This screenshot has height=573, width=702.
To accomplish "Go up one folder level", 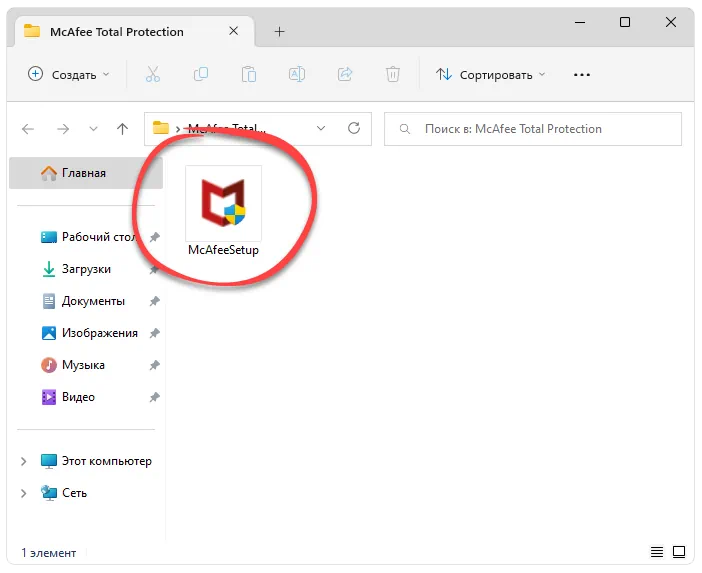I will tap(122, 129).
